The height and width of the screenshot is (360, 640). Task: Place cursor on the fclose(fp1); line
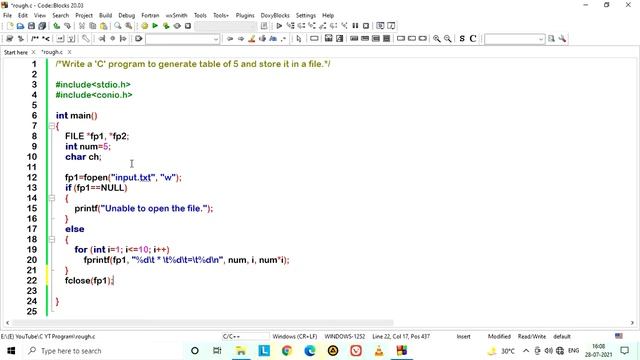coord(89,280)
